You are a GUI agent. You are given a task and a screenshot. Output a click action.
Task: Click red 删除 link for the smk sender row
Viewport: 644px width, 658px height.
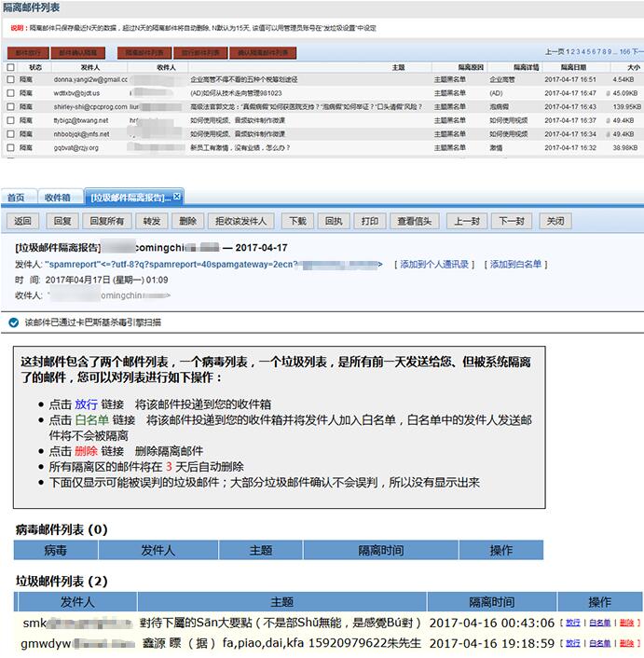627,623
